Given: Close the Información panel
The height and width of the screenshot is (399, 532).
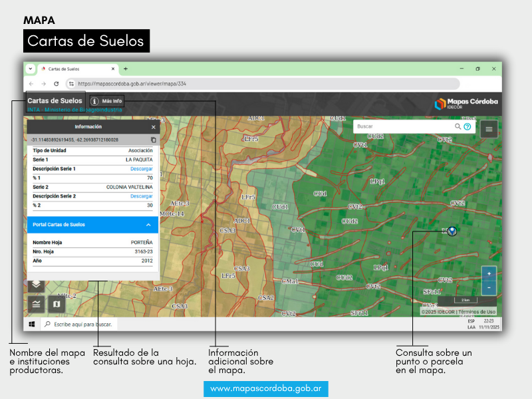Looking at the screenshot, I should [x=154, y=126].
